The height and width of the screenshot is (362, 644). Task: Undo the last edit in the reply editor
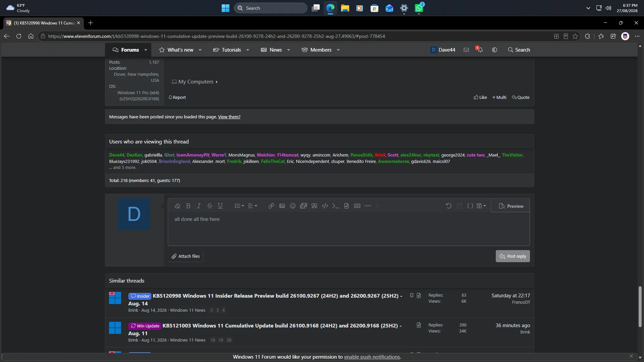click(x=449, y=206)
